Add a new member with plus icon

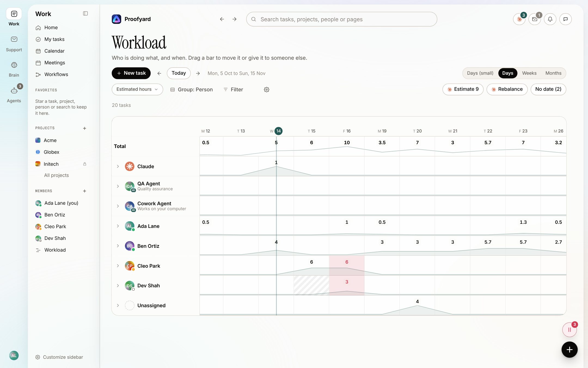coord(85,191)
